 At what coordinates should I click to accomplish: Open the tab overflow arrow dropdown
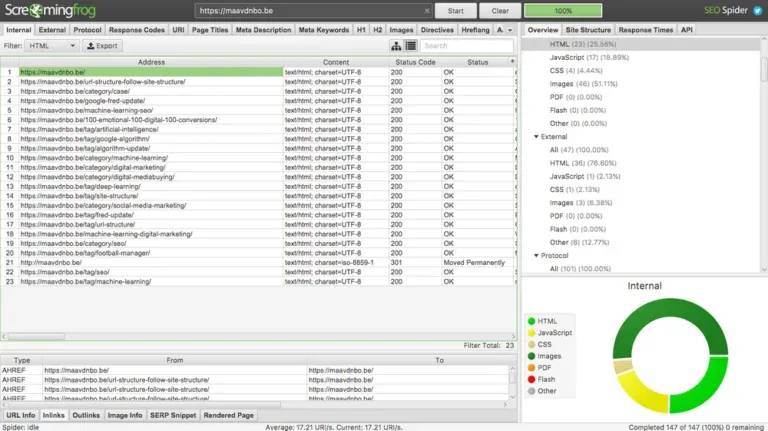pos(510,30)
